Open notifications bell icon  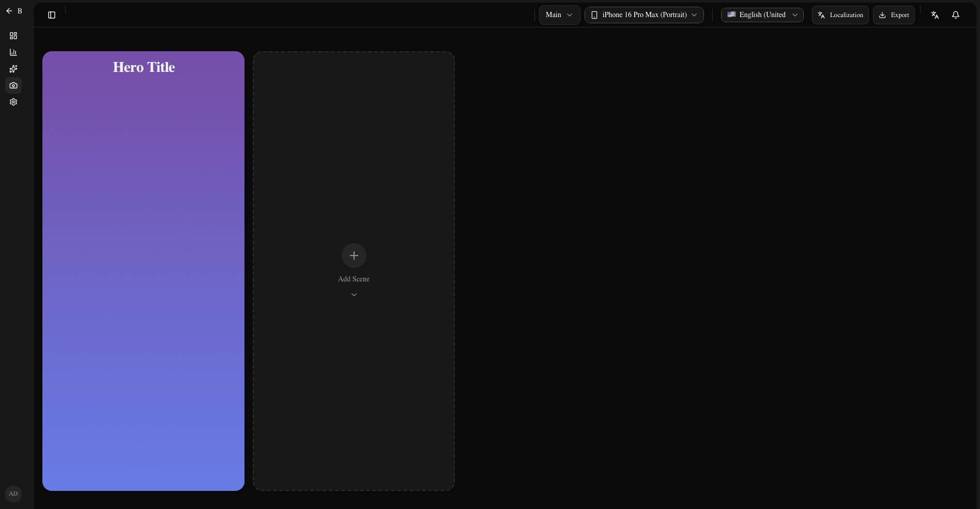[956, 15]
